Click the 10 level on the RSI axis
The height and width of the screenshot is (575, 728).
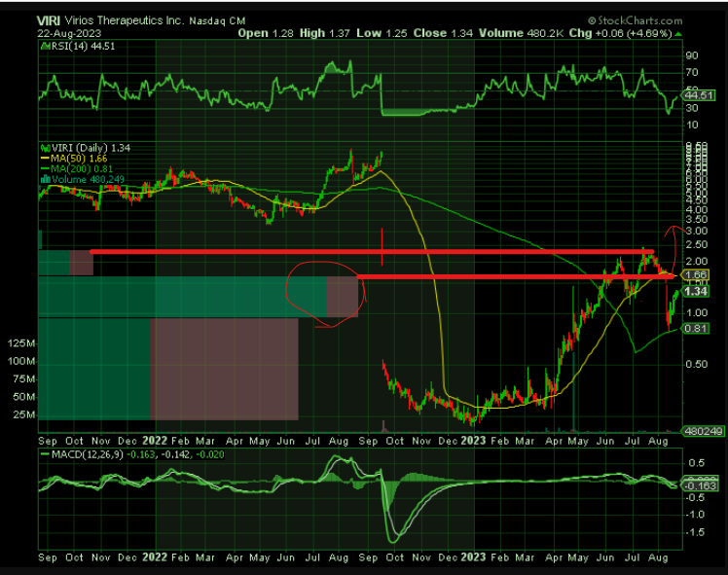click(x=692, y=125)
